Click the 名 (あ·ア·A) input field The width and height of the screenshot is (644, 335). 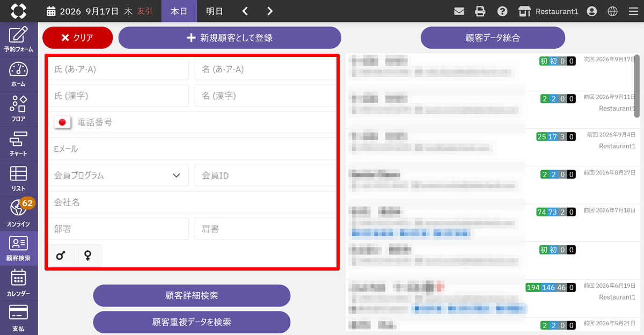pyautogui.click(x=266, y=69)
